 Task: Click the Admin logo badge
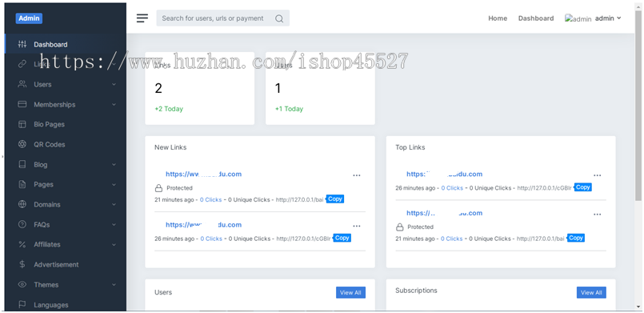tap(29, 18)
